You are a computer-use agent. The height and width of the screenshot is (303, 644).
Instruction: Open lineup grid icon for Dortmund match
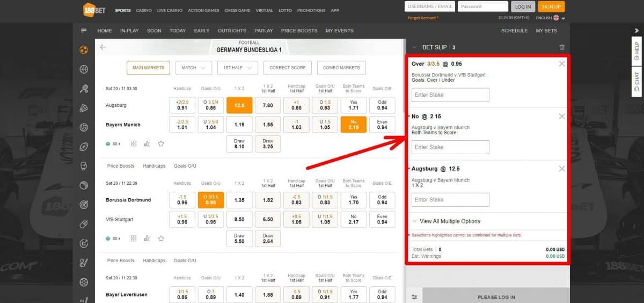pyautogui.click(x=134, y=238)
